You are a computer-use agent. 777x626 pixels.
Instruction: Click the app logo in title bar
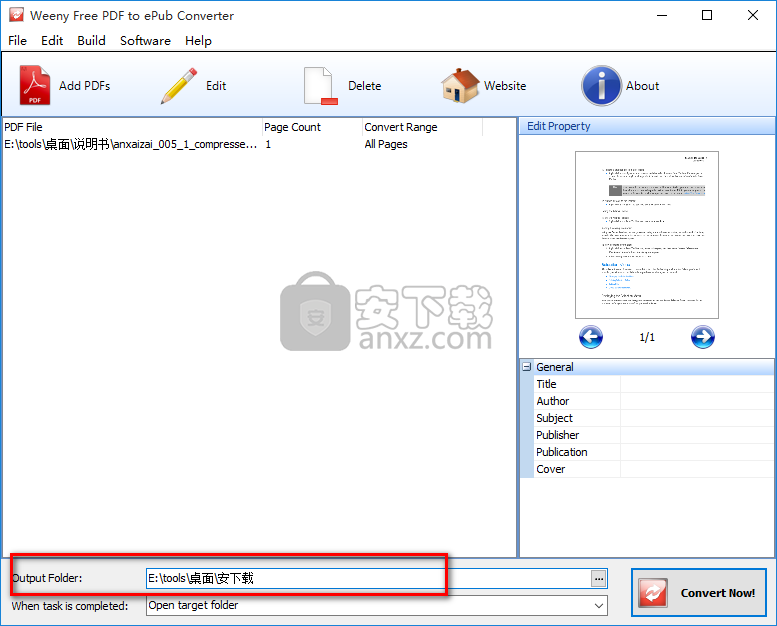(x=16, y=15)
